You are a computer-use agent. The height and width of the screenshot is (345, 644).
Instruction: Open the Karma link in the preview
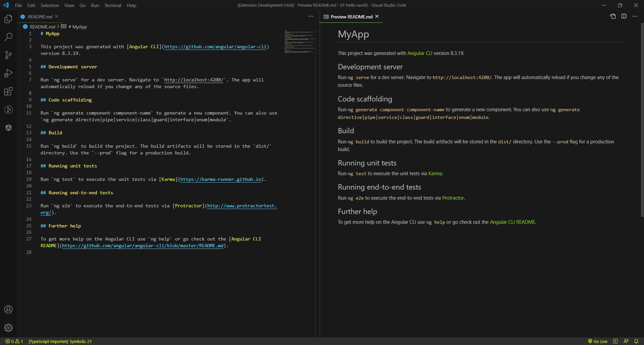point(435,174)
